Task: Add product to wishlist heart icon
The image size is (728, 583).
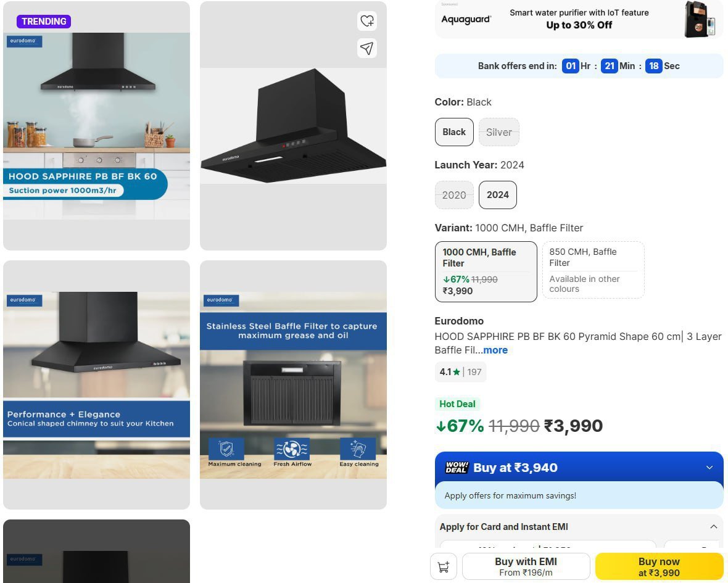Action: tap(367, 21)
